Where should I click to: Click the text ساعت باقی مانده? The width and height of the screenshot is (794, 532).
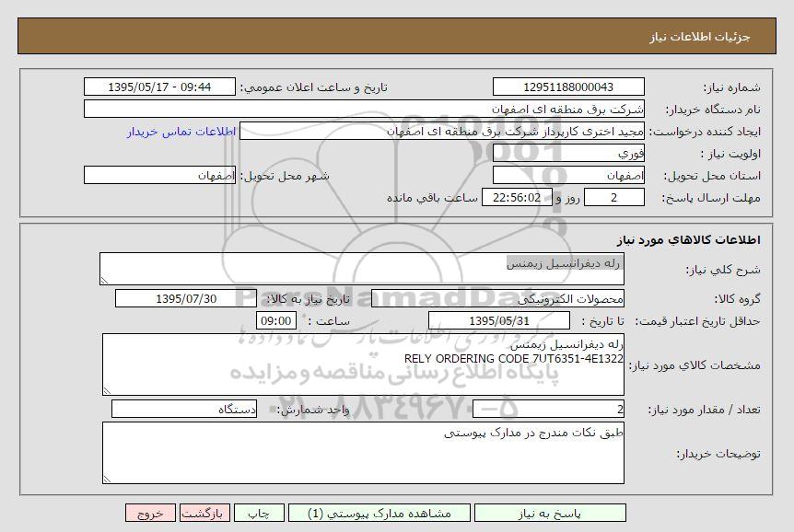tap(432, 198)
